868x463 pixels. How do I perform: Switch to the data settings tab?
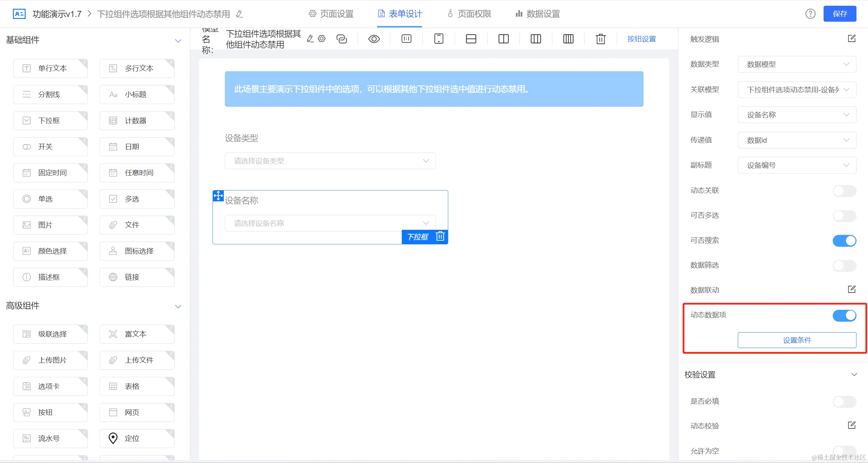[x=538, y=14]
